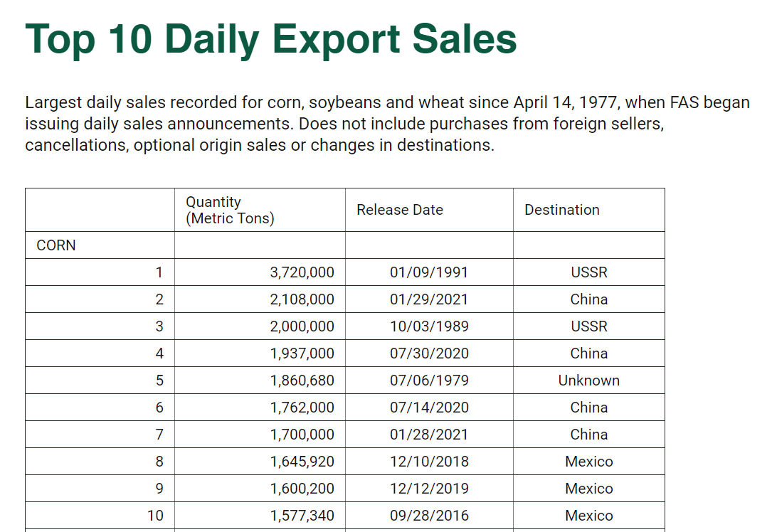Select rank number 10 in the corn table
The height and width of the screenshot is (532, 772).
click(155, 516)
